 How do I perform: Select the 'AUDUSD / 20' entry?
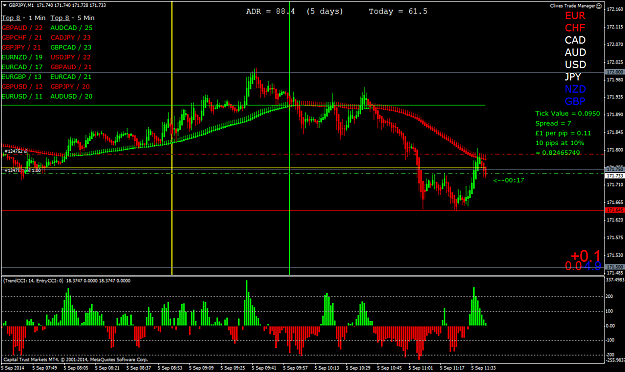point(71,96)
